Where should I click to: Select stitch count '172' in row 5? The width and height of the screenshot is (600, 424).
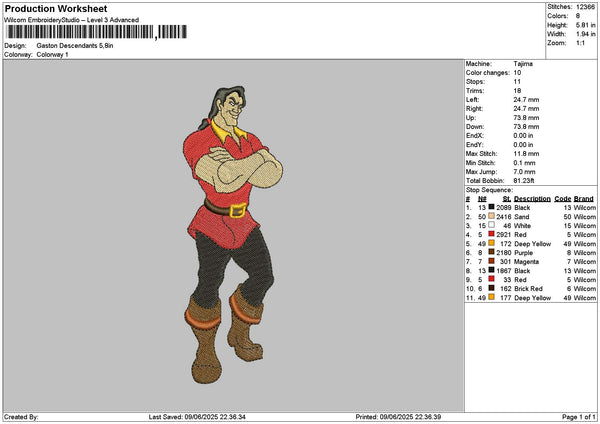point(505,244)
